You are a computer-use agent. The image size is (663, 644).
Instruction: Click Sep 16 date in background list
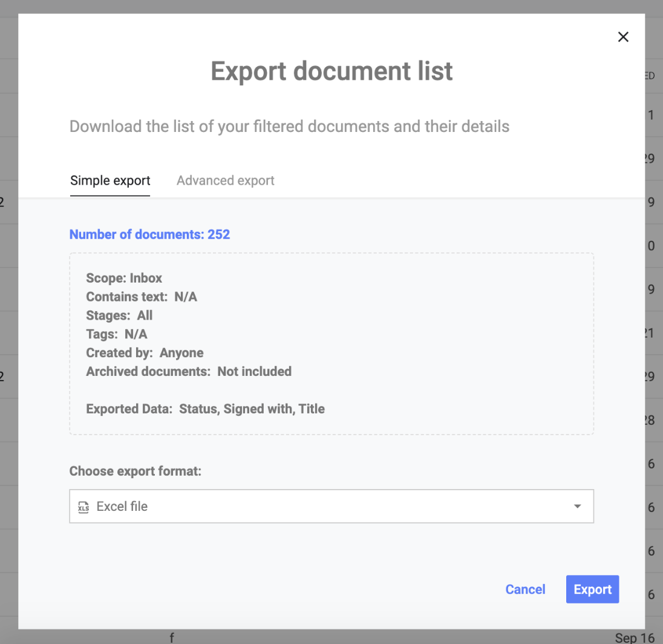click(634, 638)
